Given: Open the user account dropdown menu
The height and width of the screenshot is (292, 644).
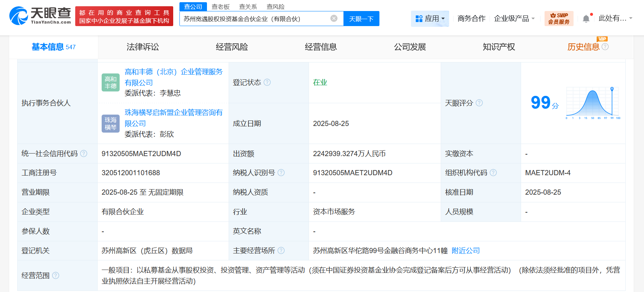Looking at the screenshot, I should tap(615, 18).
